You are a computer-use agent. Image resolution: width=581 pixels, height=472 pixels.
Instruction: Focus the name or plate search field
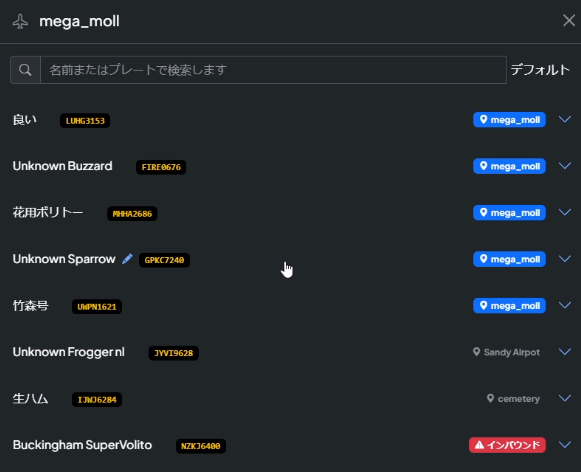point(273,70)
